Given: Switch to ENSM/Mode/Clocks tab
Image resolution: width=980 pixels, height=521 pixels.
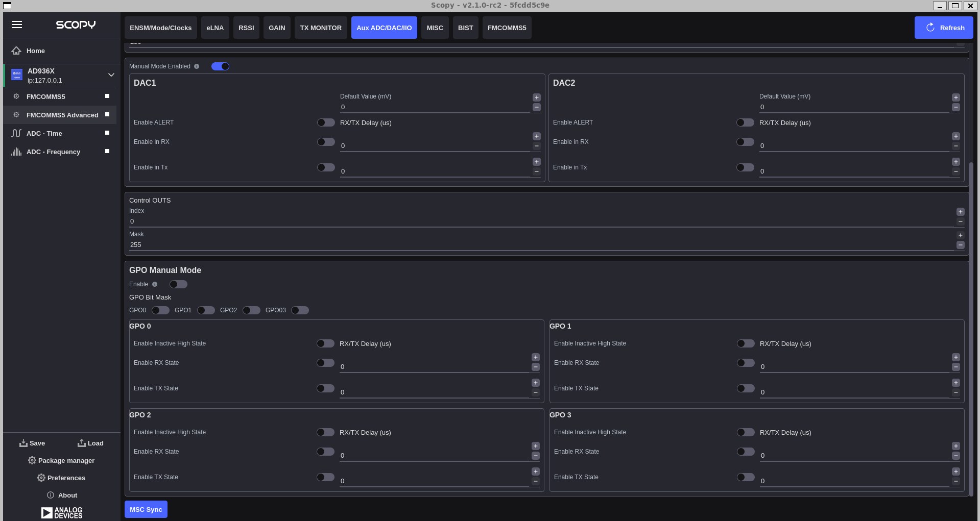Looking at the screenshot, I should (x=160, y=28).
